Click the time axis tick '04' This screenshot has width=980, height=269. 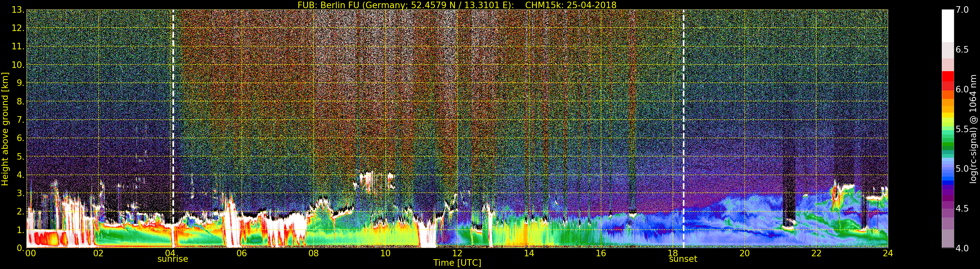170,253
